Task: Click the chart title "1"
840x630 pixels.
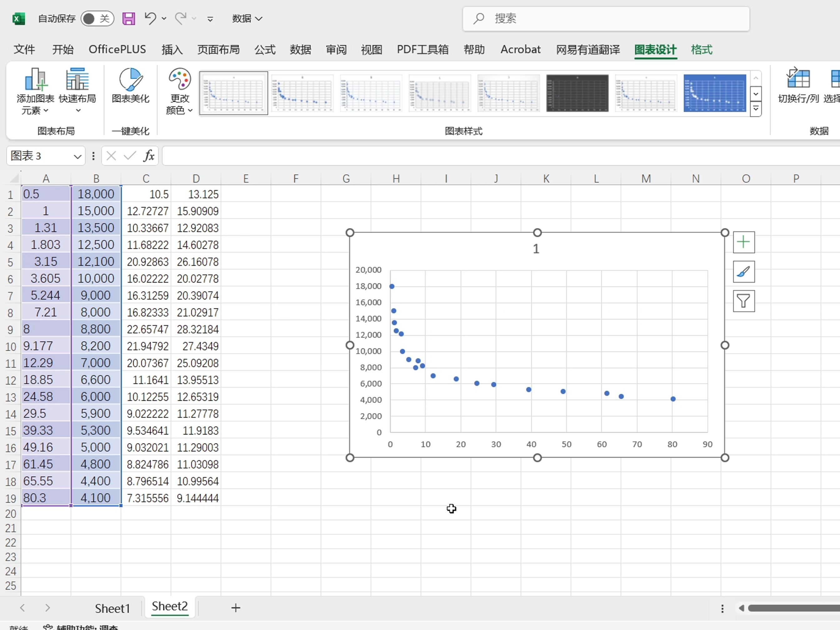Action: click(x=536, y=249)
